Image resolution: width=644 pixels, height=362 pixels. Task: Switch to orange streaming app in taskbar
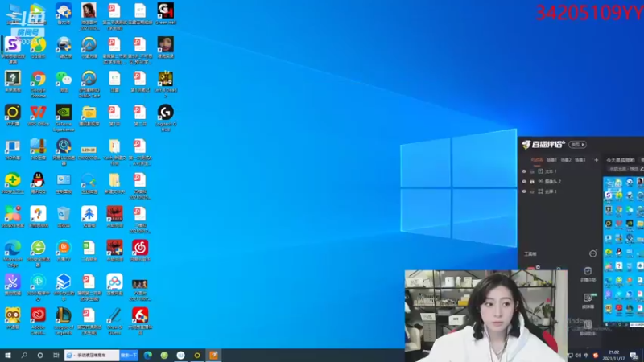[x=213, y=356]
